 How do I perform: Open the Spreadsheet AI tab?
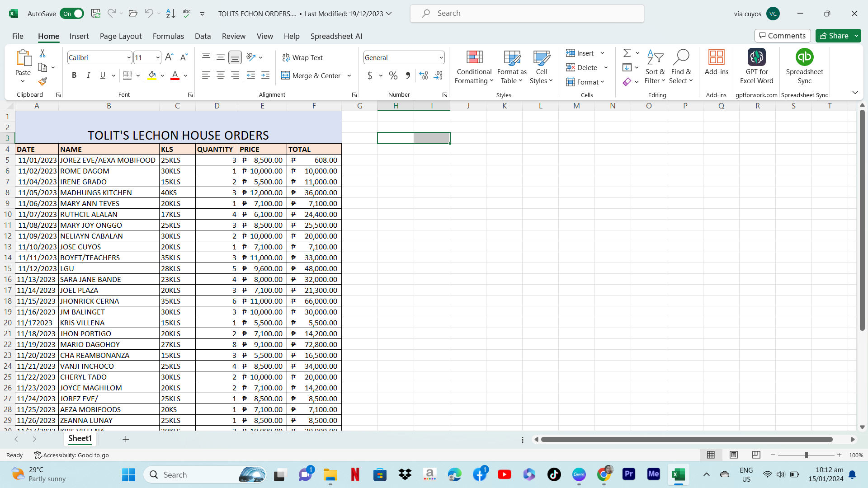336,36
